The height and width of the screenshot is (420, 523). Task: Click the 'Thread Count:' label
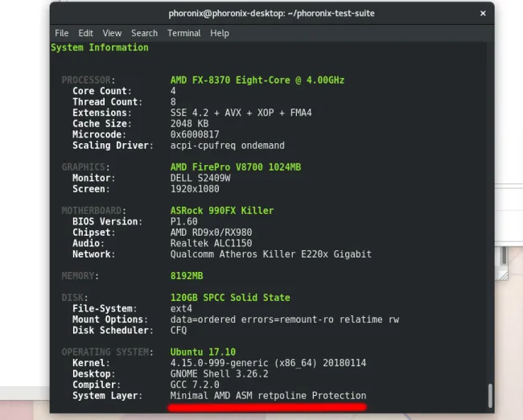107,101
